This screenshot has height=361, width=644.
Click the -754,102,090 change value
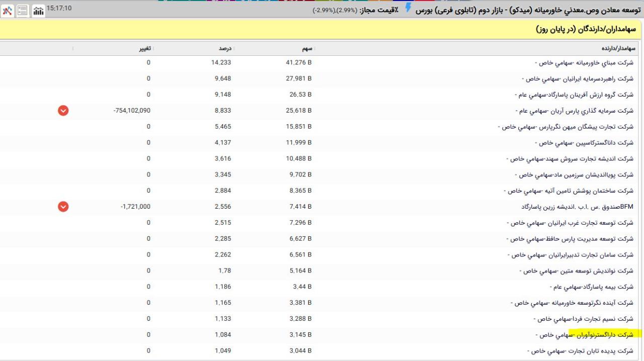pos(132,111)
